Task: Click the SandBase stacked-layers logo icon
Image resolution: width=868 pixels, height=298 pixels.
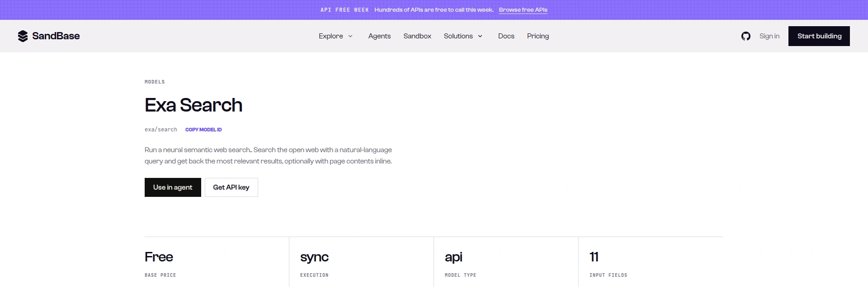Action: click(23, 36)
